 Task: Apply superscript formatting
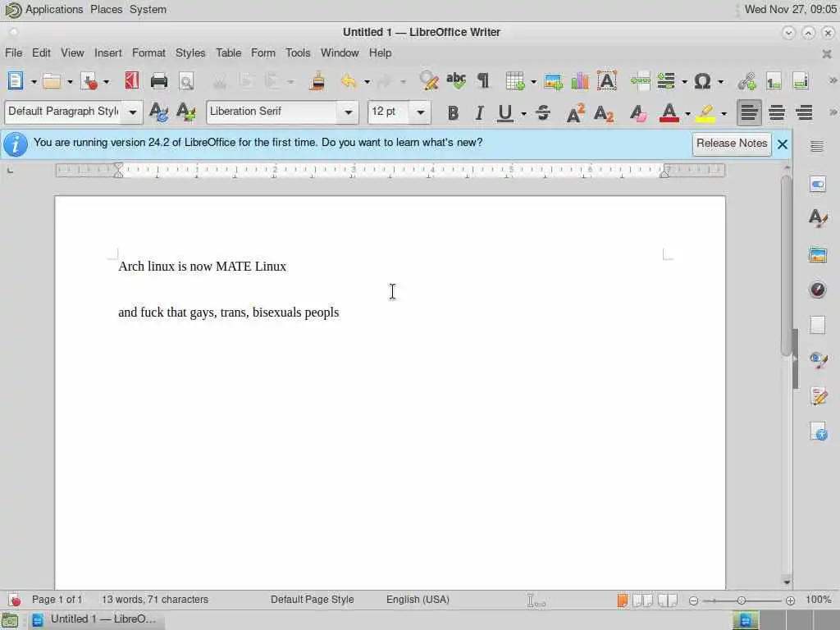575,112
